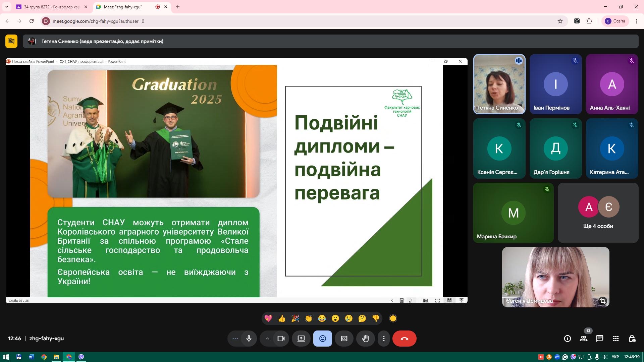Viewport: 644px width, 362px height.
Task: Show the participants list
Action: pyautogui.click(x=584, y=339)
